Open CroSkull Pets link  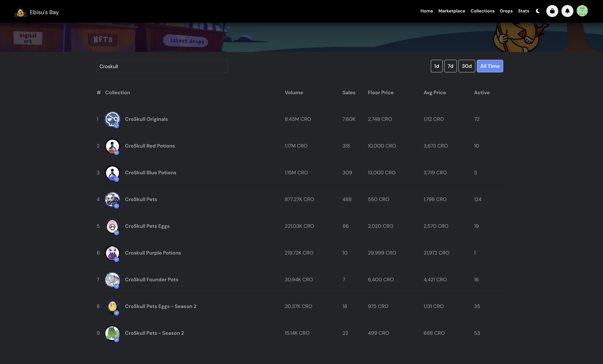click(x=141, y=199)
